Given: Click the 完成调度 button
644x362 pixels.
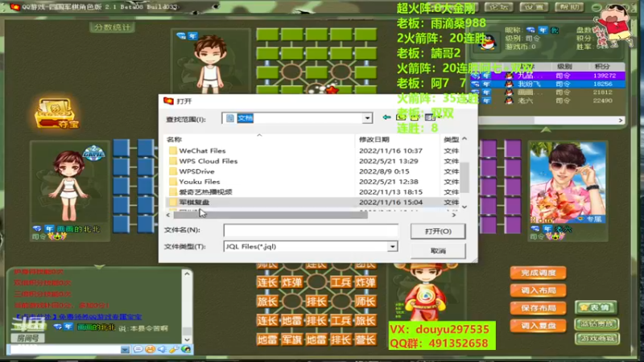Looking at the screenshot, I should (x=538, y=273).
